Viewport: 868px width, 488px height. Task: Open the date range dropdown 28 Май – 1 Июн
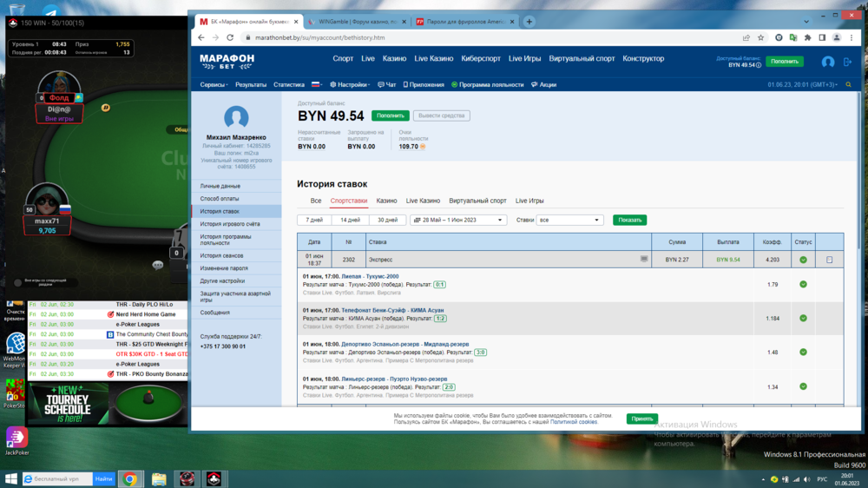pyautogui.click(x=458, y=221)
